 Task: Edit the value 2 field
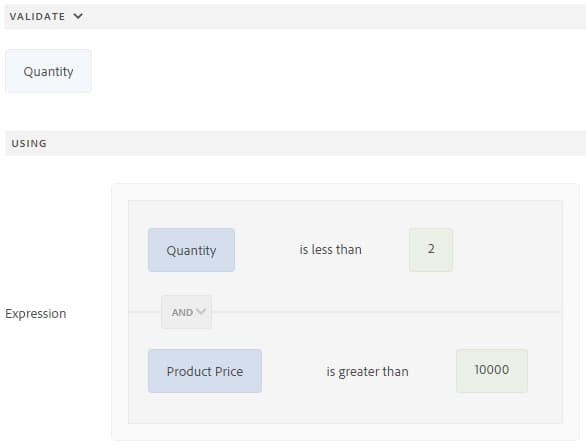point(431,250)
